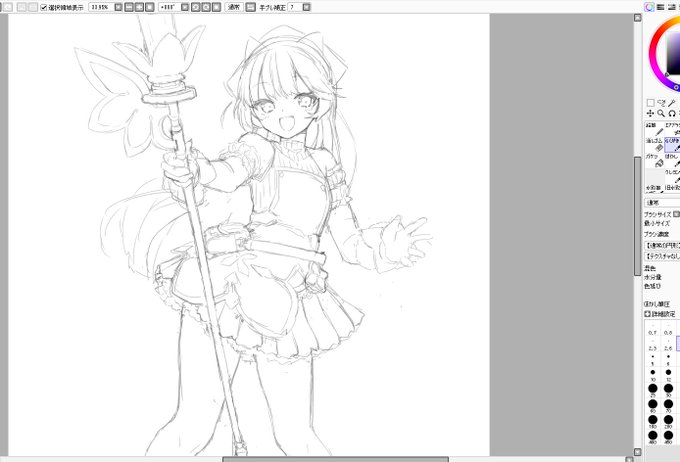680x462 pixels.
Task: Click the ブラシ濃度 label
Action: (657, 234)
